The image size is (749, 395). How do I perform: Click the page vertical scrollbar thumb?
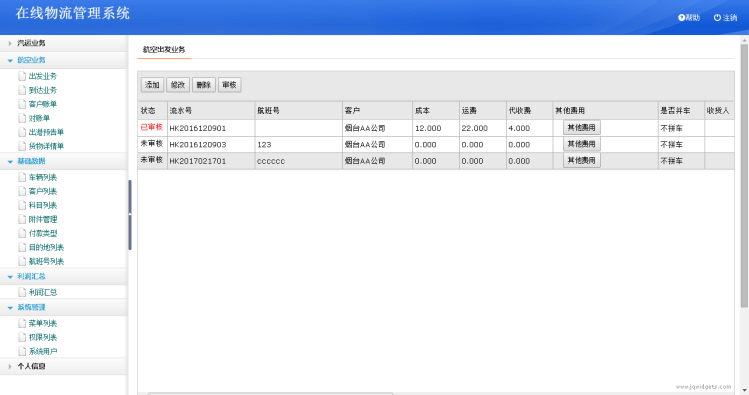pos(744,176)
